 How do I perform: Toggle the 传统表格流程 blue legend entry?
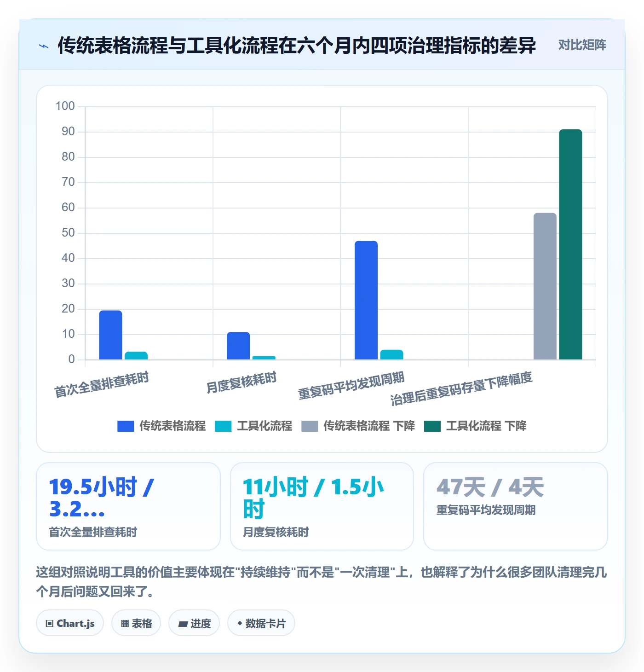click(x=161, y=426)
